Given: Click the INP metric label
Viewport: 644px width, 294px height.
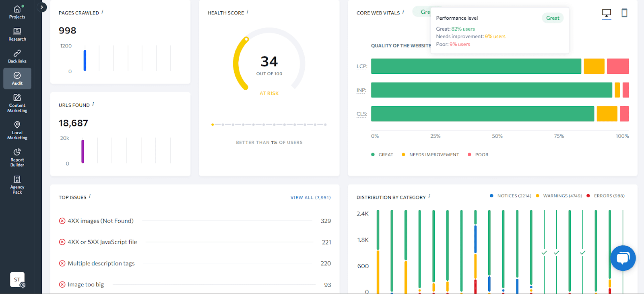Looking at the screenshot, I should tap(361, 90).
